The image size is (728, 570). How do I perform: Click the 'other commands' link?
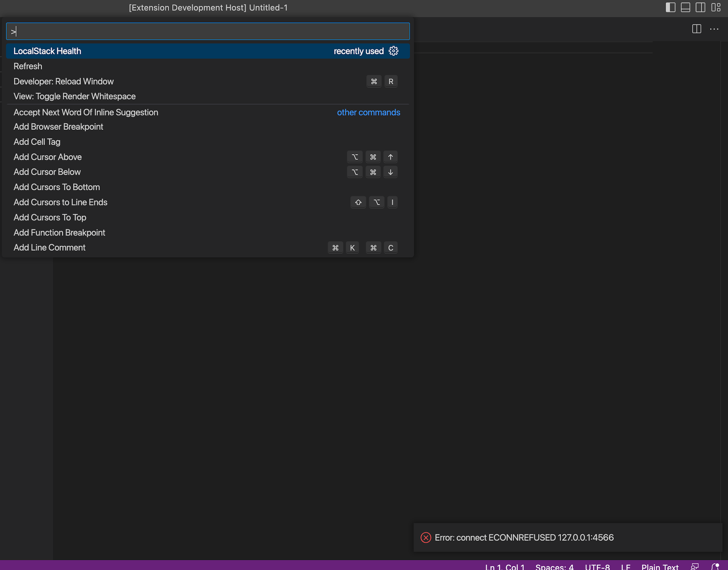368,112
